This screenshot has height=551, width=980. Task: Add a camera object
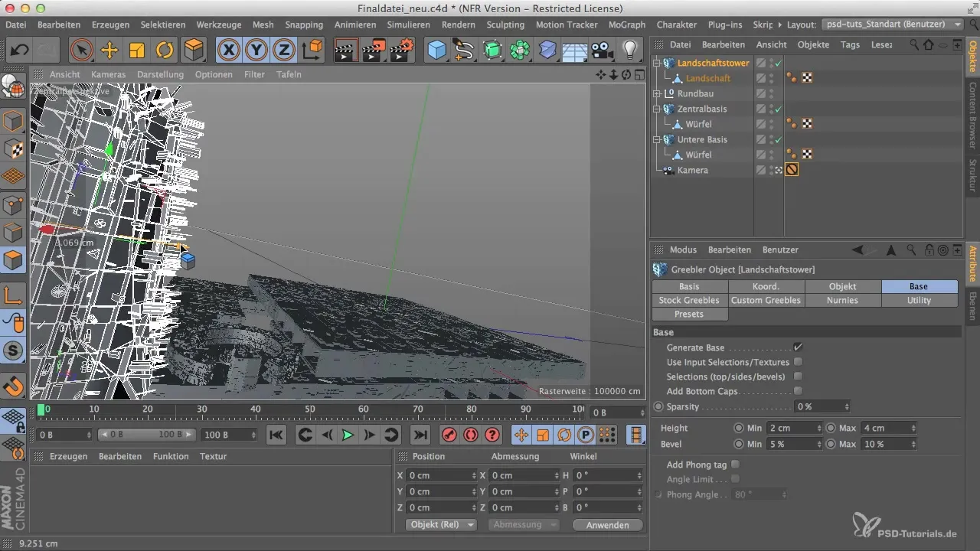pos(603,51)
